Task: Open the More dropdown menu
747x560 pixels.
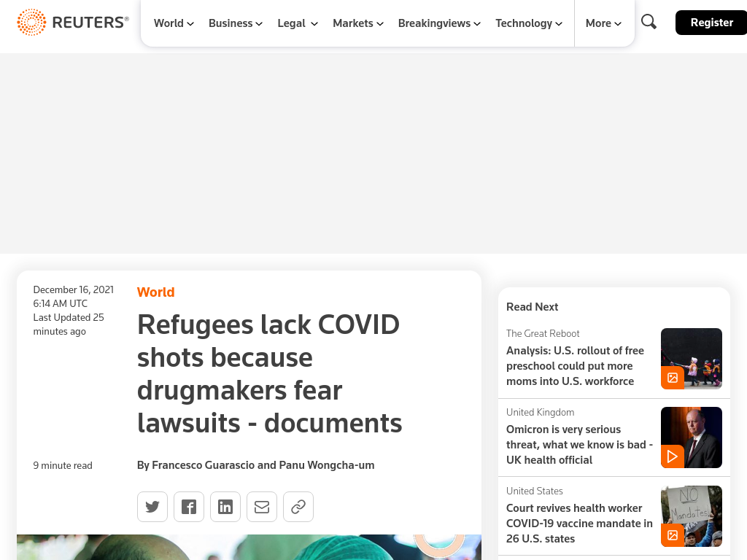Action: tap(603, 23)
